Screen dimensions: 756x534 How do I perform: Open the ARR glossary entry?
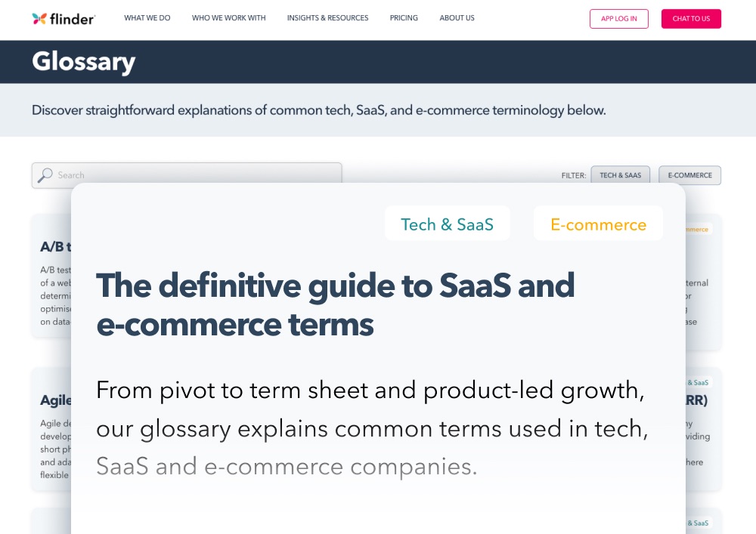point(696,400)
